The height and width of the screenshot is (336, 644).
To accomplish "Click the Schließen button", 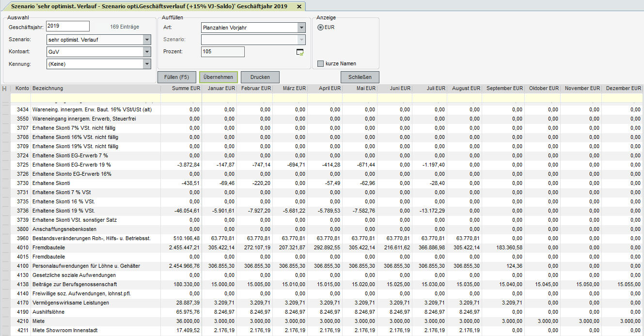I will (360, 77).
